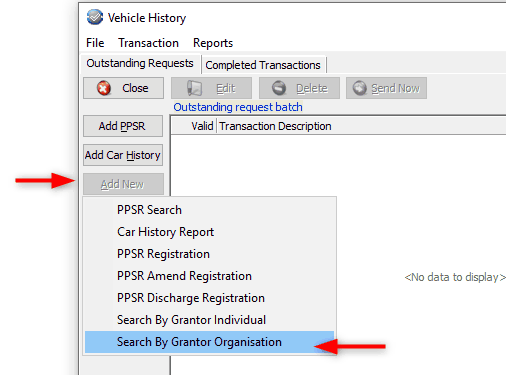506x375 pixels.
Task: Click the Send Now globe icon
Action: pyautogui.click(x=360, y=88)
